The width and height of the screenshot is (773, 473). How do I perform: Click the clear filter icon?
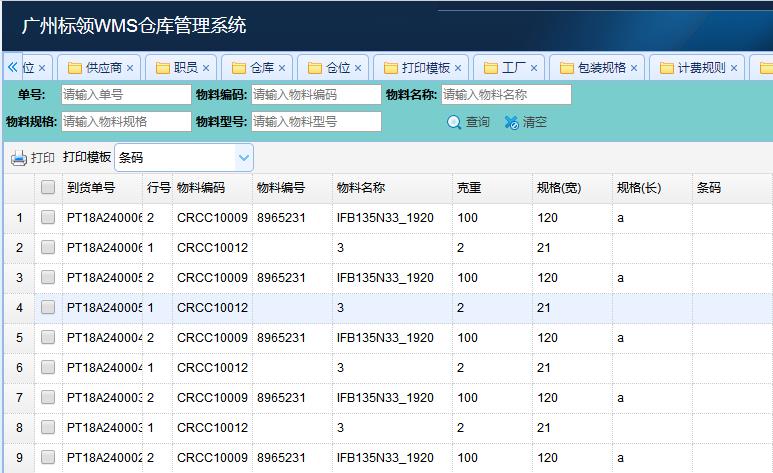tap(511, 122)
